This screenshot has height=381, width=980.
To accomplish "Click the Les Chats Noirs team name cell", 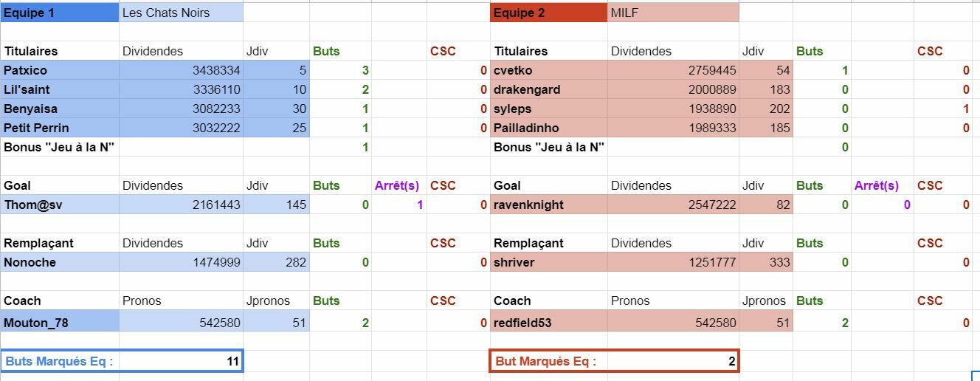I will 180,13.
